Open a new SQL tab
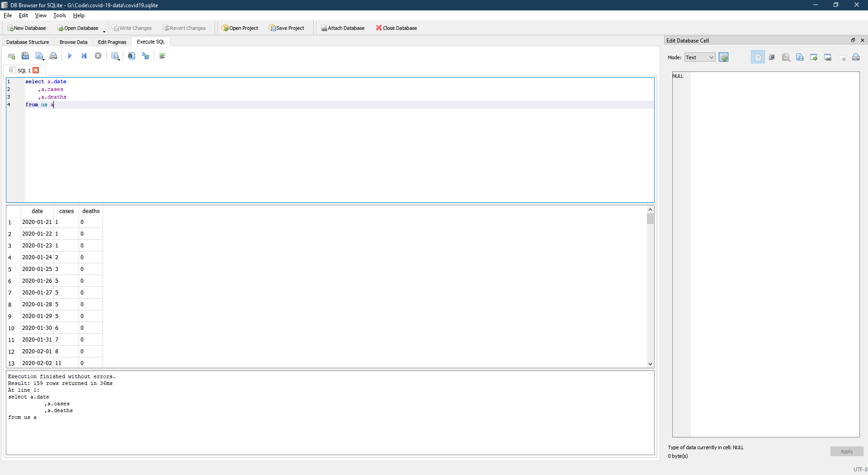Image resolution: width=868 pixels, height=475 pixels. [x=11, y=56]
